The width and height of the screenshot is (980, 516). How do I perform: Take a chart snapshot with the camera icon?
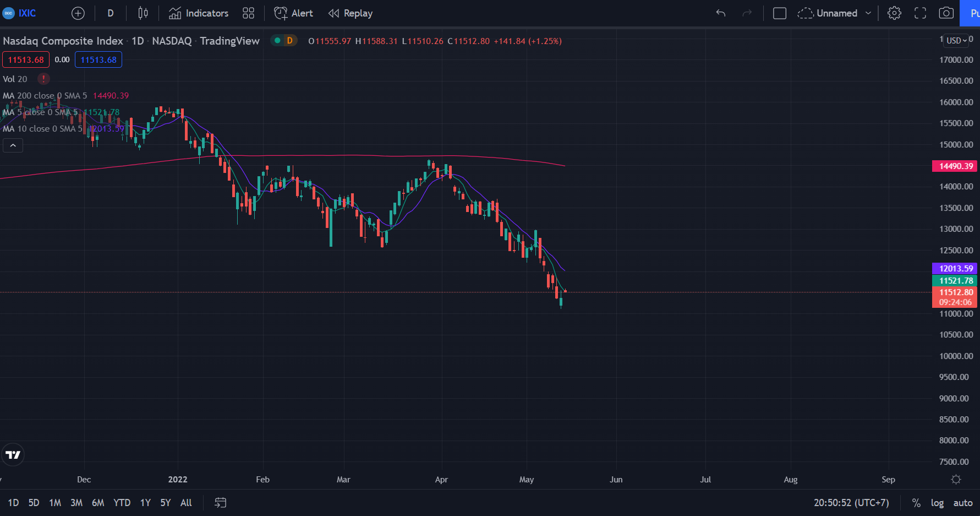coord(946,13)
